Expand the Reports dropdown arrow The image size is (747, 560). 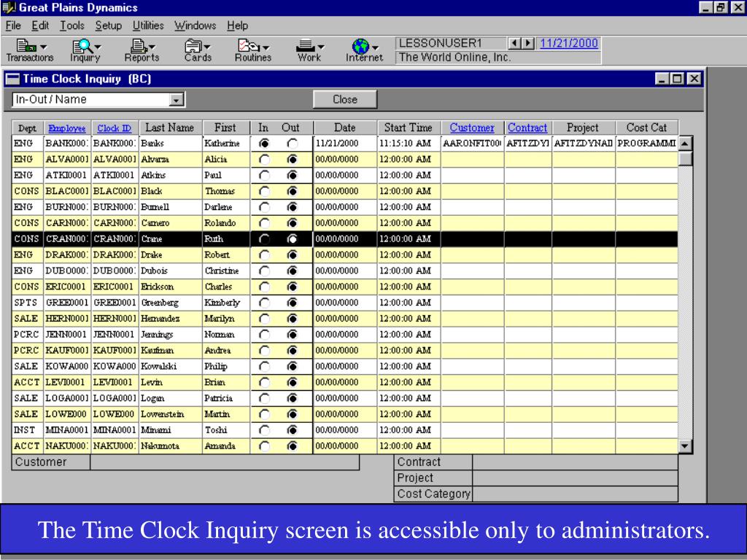click(152, 47)
